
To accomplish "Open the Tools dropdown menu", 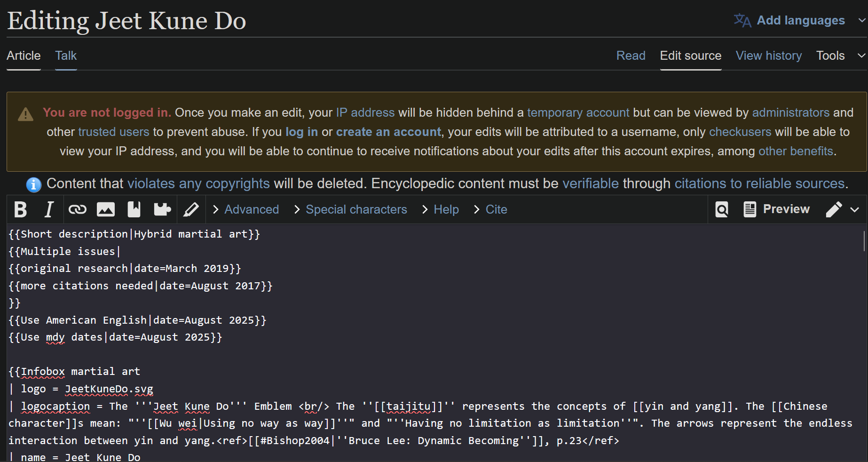I will pos(841,56).
